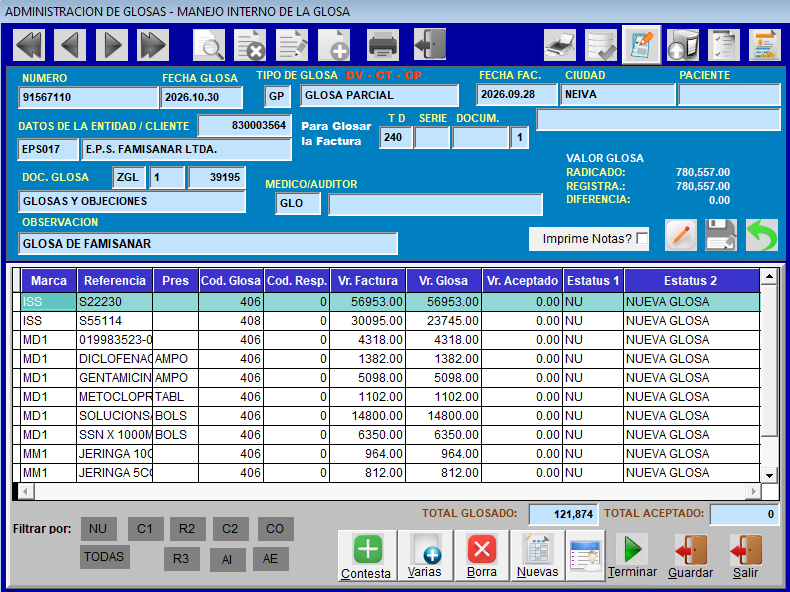
Task: Jump to last record double-right arrow
Action: pos(153,45)
